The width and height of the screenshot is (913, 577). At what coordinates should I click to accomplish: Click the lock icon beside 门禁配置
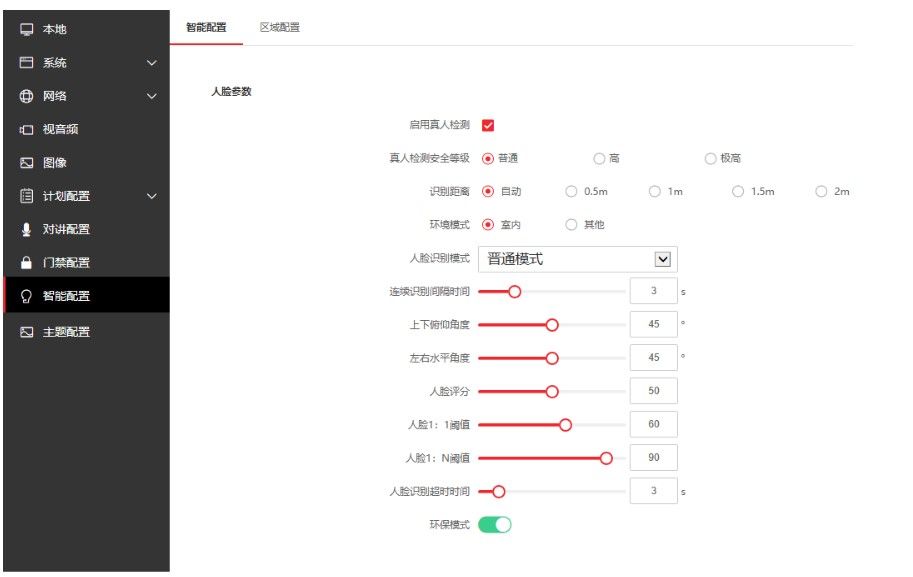coord(26,263)
